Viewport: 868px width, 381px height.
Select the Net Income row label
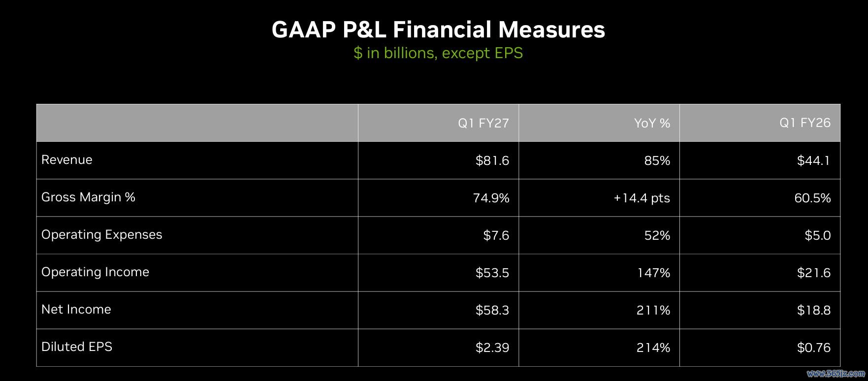click(76, 310)
